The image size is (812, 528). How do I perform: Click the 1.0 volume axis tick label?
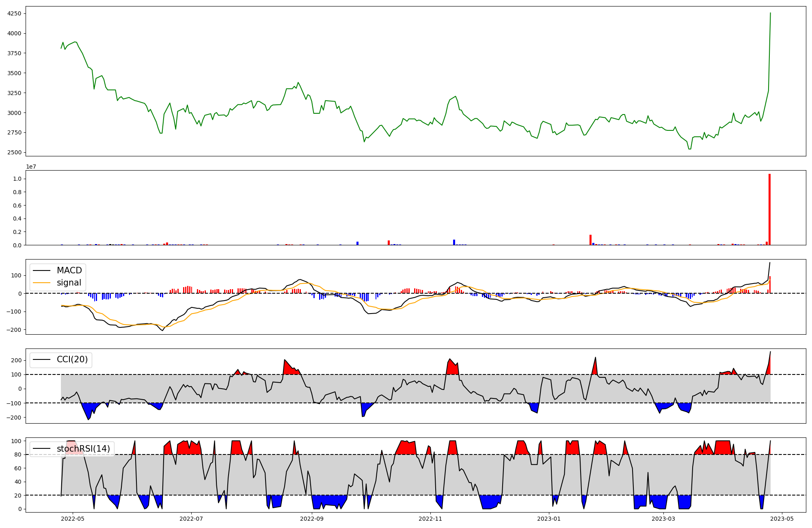17,179
